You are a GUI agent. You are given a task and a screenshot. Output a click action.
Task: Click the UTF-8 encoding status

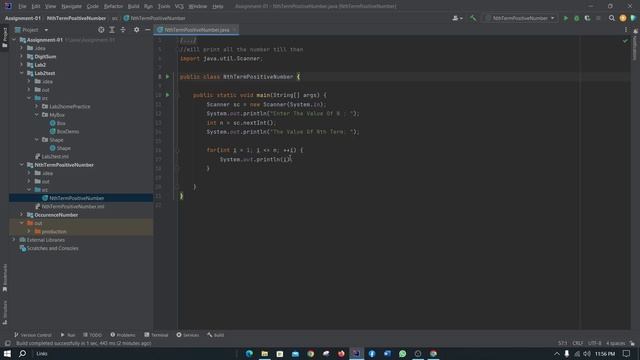pyautogui.click(x=595, y=343)
